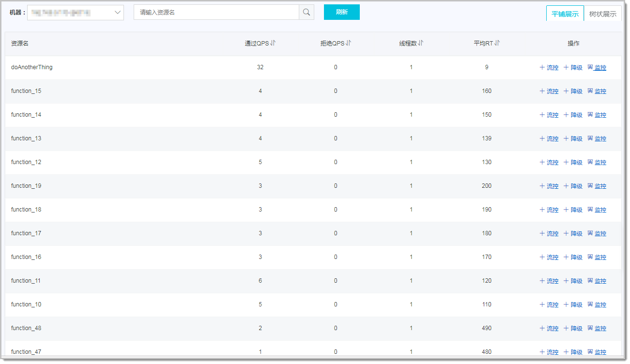Open 监控 for function_13
Viewport: 630px width, 364px height.
(597, 139)
